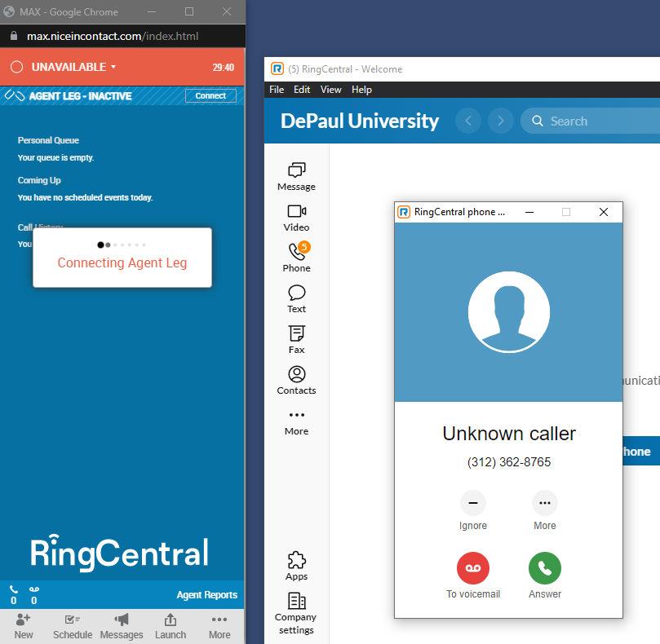Open the Message section in sidebar

tap(296, 175)
